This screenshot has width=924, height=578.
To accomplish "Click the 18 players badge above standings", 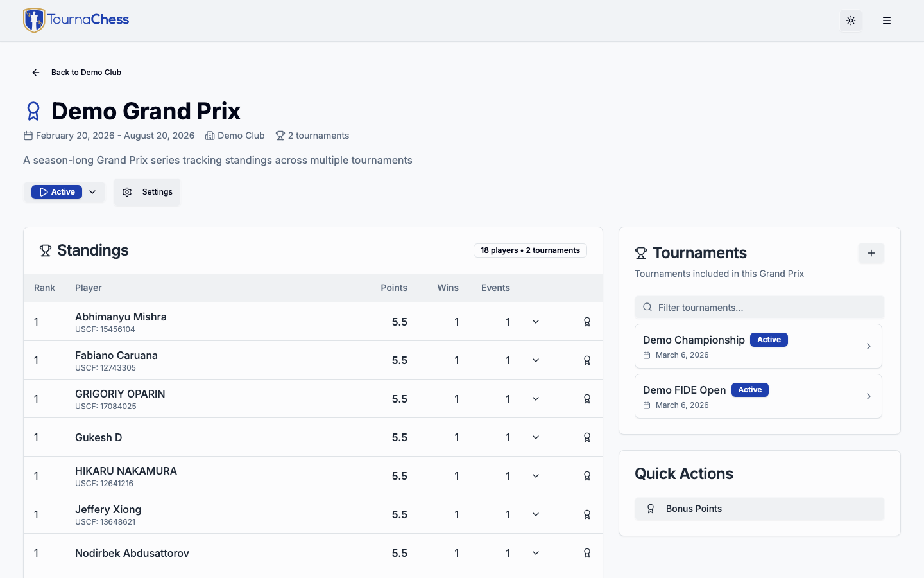I will (530, 250).
